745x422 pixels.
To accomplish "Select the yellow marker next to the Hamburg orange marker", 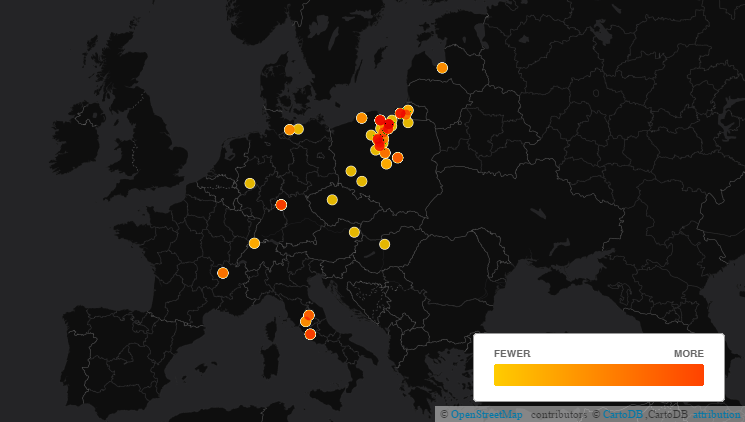I will point(298,129).
